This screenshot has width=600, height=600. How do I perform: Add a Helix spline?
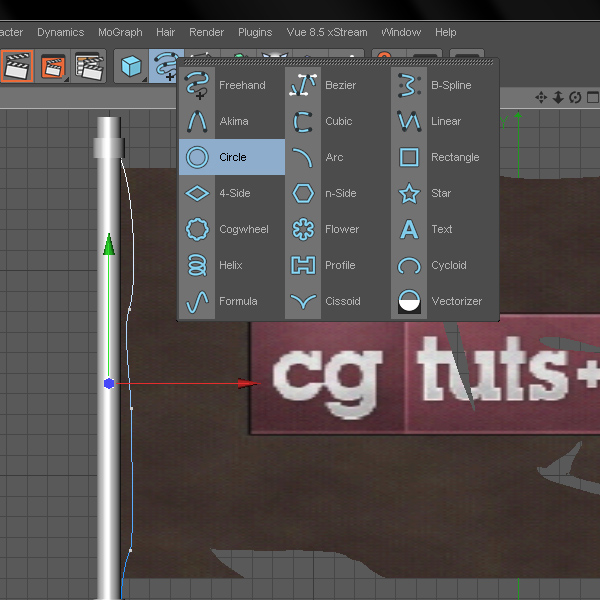[x=232, y=265]
